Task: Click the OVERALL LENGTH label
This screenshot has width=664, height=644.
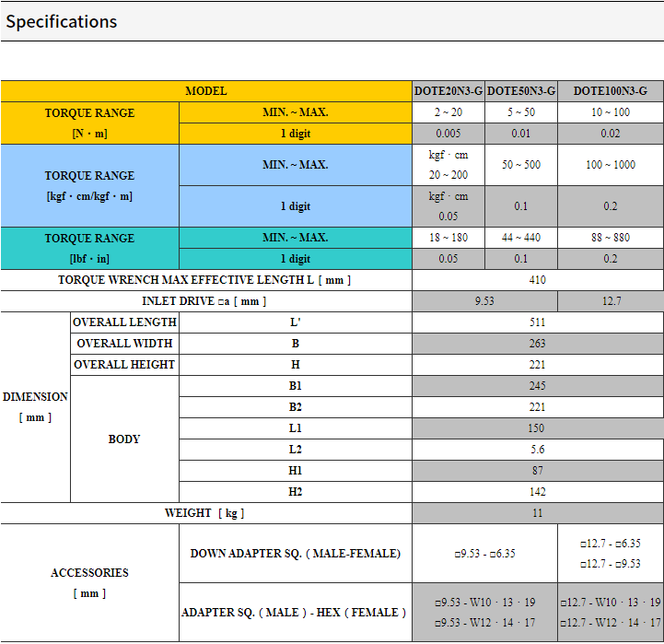Action: (x=124, y=322)
